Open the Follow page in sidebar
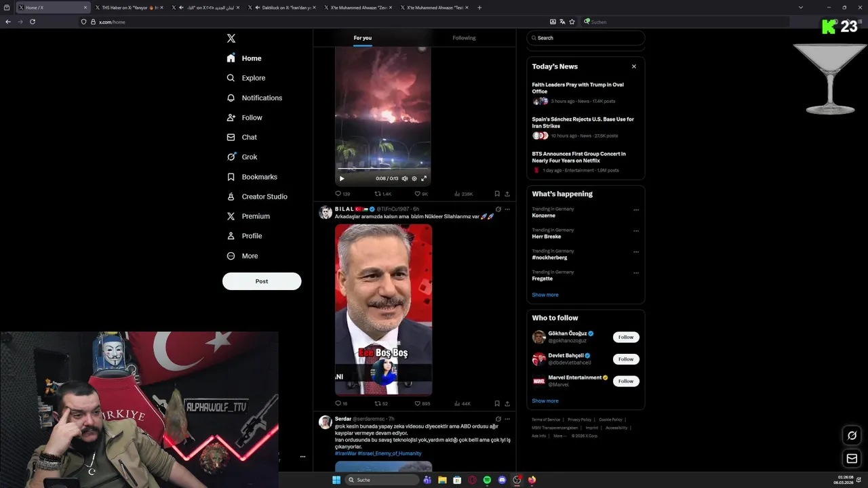This screenshot has width=868, height=488. tap(244, 117)
